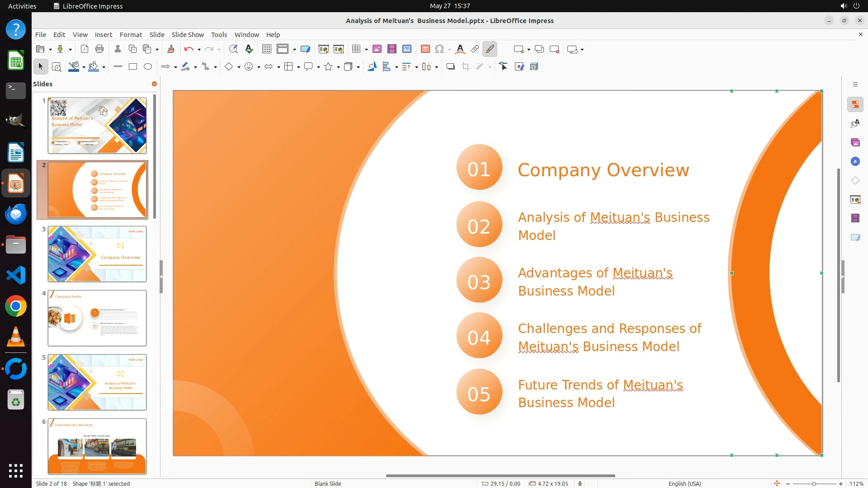The image size is (868, 488).
Task: Click Export as PDF icon
Action: (x=85, y=49)
